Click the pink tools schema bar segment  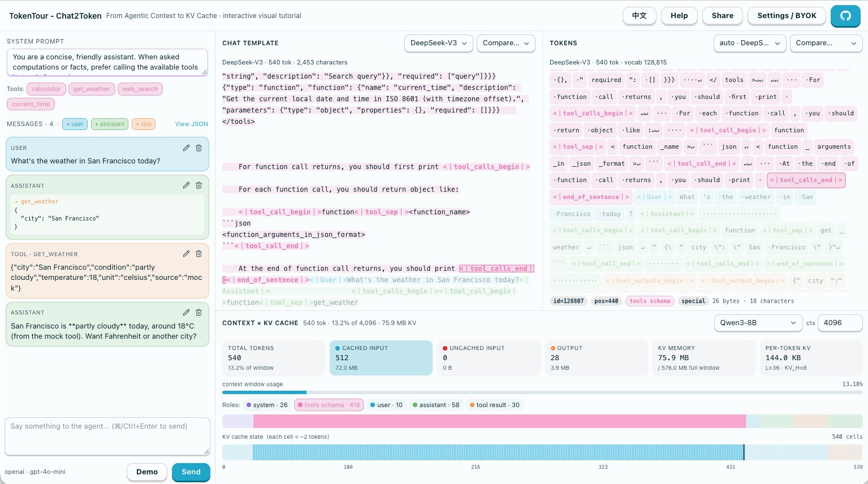point(499,421)
